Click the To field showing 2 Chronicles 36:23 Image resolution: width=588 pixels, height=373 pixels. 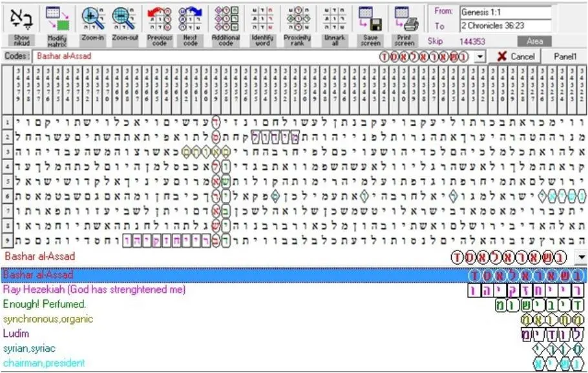click(x=505, y=26)
